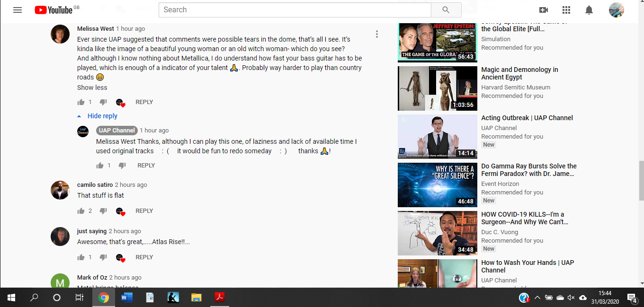Open three-dot menu on Melissa West's comment
The width and height of the screenshot is (644, 307).
click(x=377, y=34)
